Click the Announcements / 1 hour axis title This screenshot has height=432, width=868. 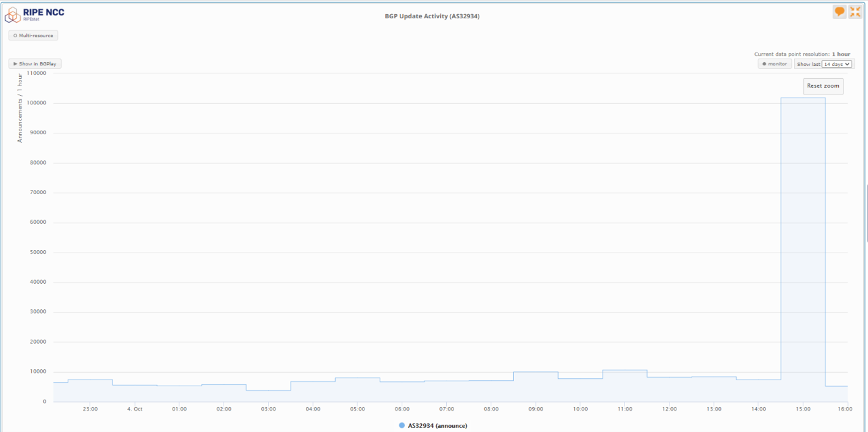click(x=20, y=108)
